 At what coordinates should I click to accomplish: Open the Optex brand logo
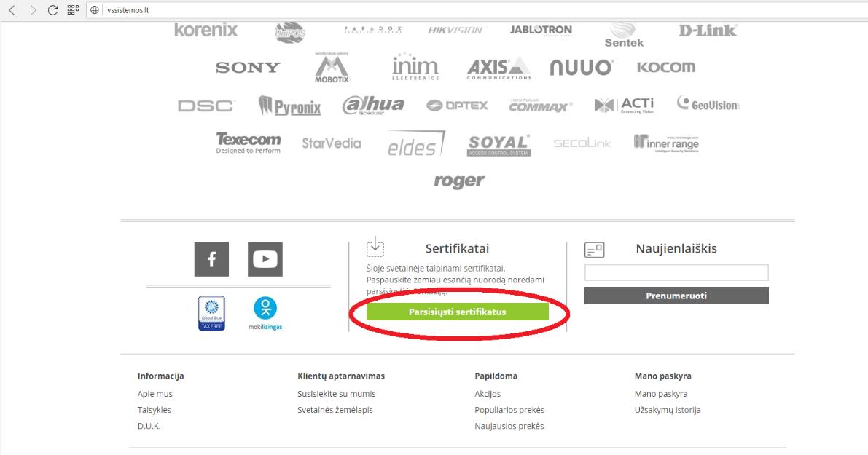coord(457,105)
